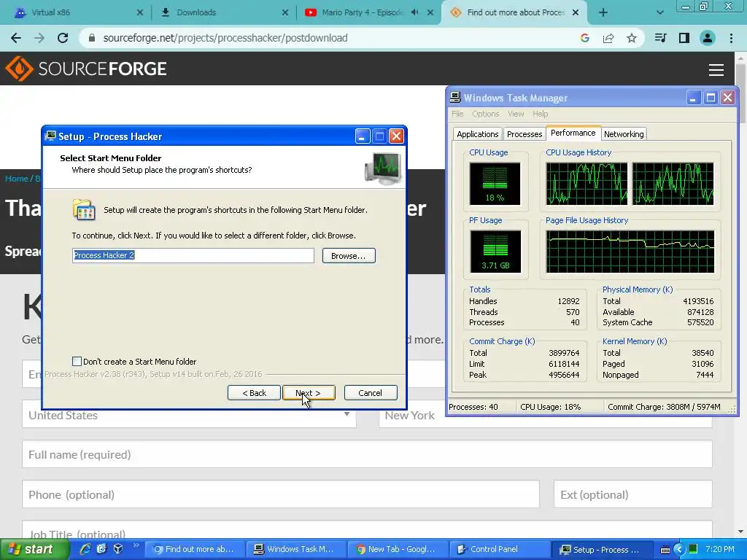Cancel the Process Hacker setup
747x560 pixels.
pyautogui.click(x=370, y=393)
